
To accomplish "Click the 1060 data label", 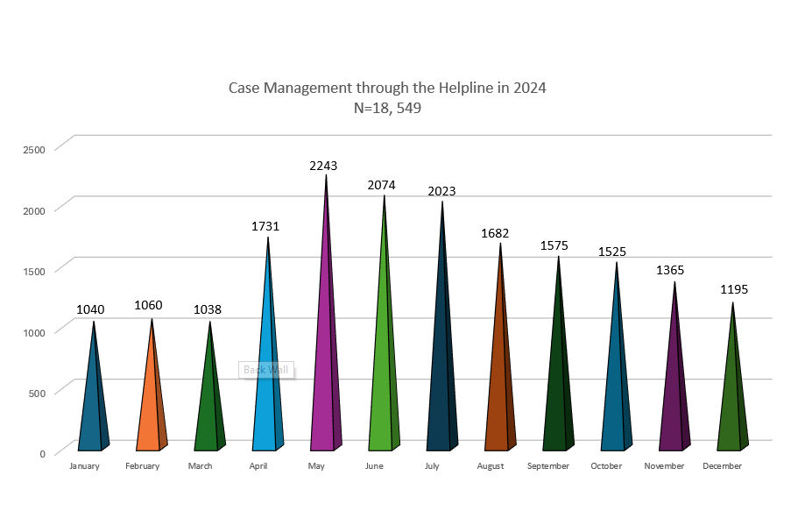I will (149, 306).
